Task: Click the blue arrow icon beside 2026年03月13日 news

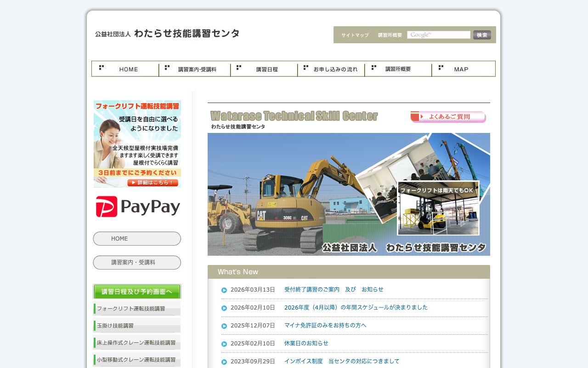Action: 224,290
